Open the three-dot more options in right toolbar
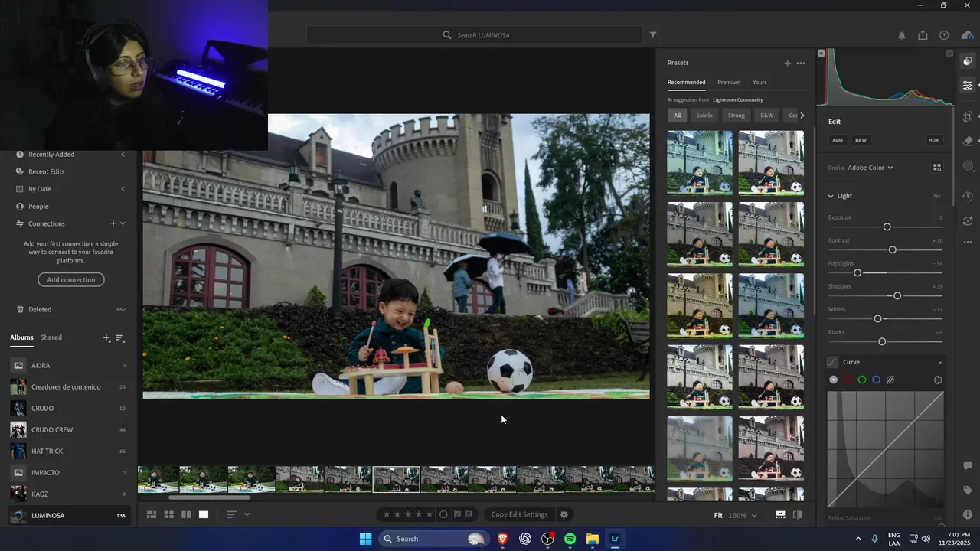 (968, 242)
